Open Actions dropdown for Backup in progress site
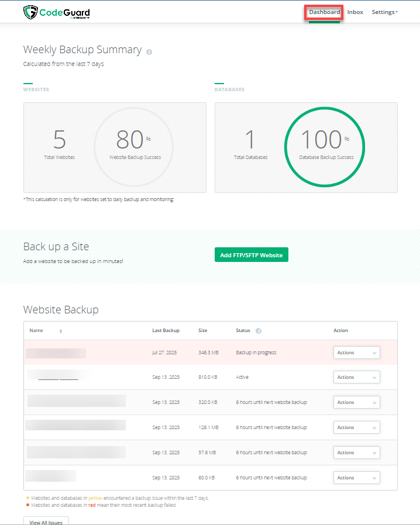This screenshot has width=420, height=525. 356,353
